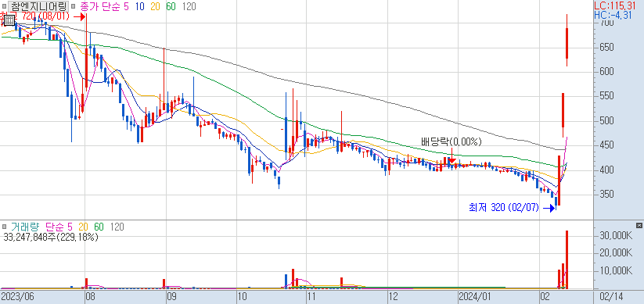Select the volume moving-average 20 legend
Viewport: 644px width, 304px height.
[x=84, y=227]
